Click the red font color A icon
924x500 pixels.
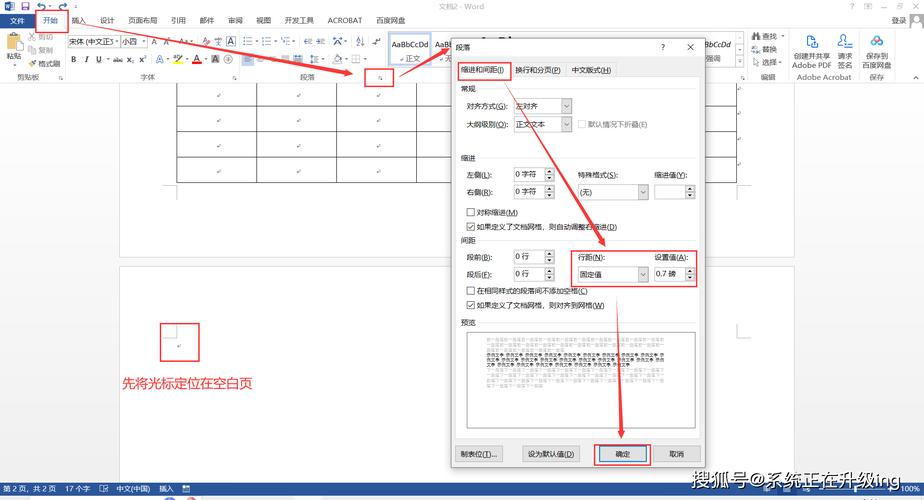pos(196,60)
